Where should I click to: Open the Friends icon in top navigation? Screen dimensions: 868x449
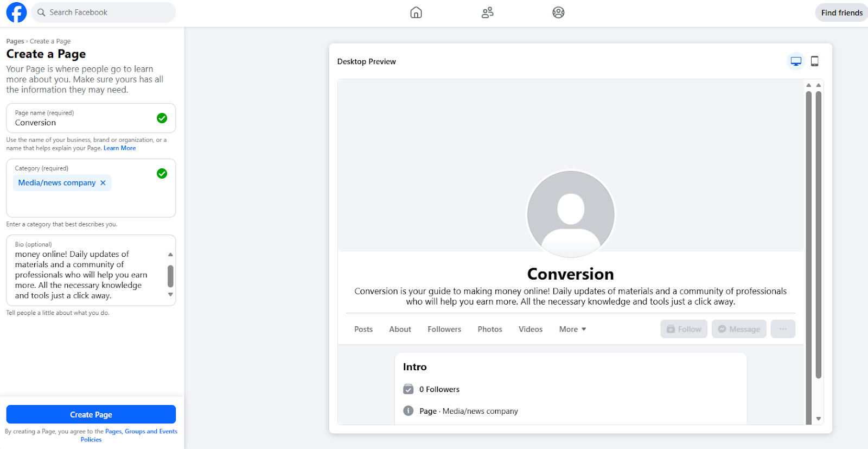[487, 12]
